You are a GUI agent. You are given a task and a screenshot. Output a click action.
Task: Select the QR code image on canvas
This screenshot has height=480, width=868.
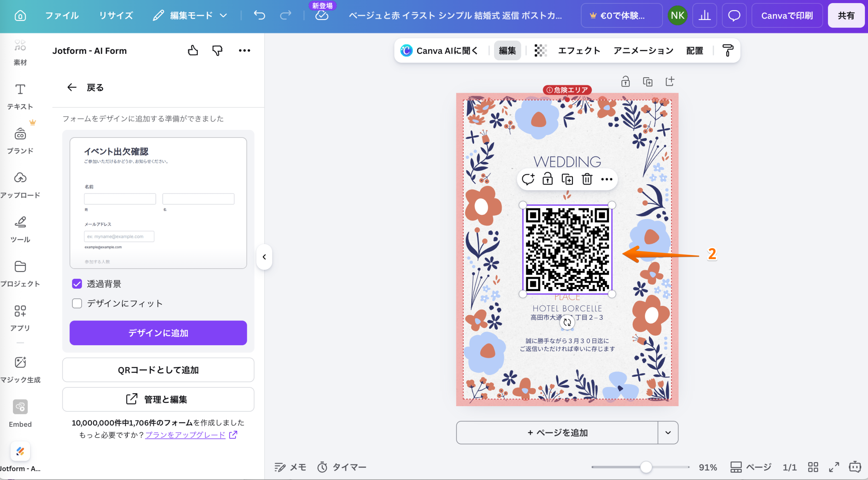[567, 250]
